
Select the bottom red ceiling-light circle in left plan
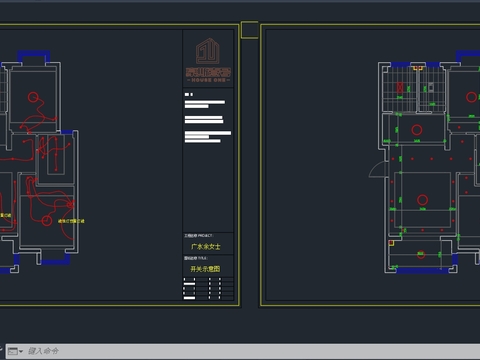[47, 220]
